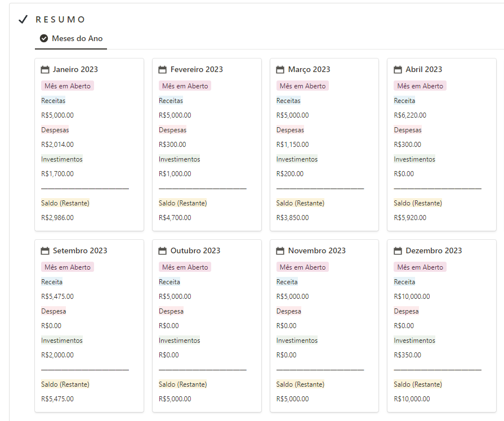The image size is (504, 421).
Task: Click the calendar icon beside Fevereiro 2023
Action: [163, 70]
